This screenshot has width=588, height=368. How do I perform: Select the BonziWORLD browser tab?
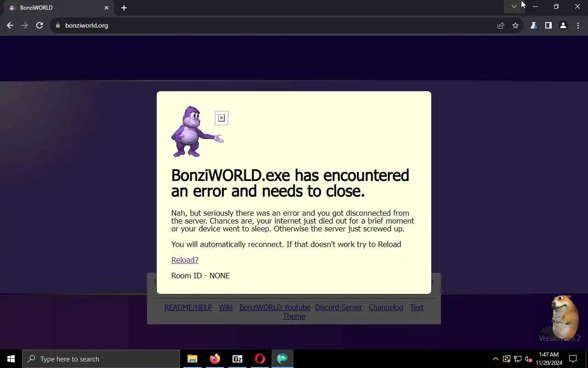[59, 8]
